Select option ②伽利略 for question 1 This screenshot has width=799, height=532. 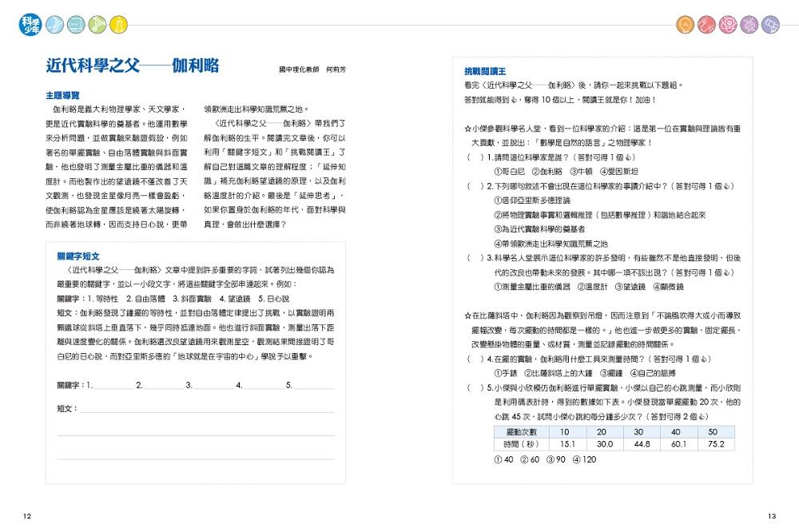tap(547, 172)
